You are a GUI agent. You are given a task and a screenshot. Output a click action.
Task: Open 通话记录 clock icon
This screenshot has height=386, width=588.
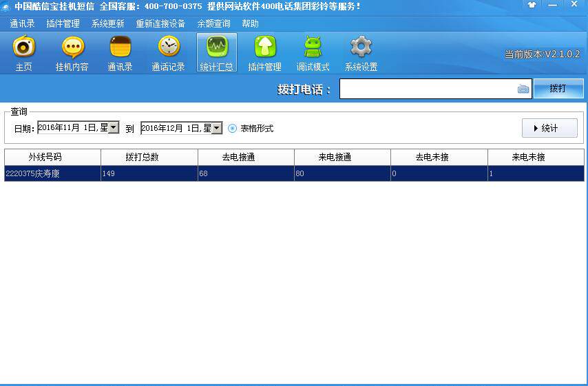click(168, 53)
